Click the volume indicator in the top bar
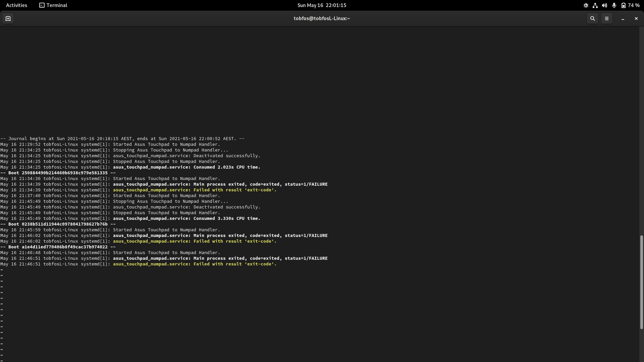The width and height of the screenshot is (644, 362). tap(604, 5)
